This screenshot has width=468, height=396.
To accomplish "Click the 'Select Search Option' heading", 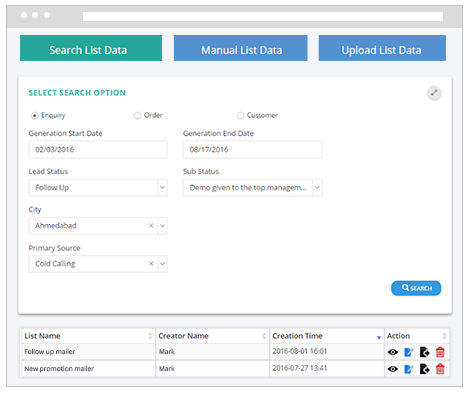I will point(77,93).
